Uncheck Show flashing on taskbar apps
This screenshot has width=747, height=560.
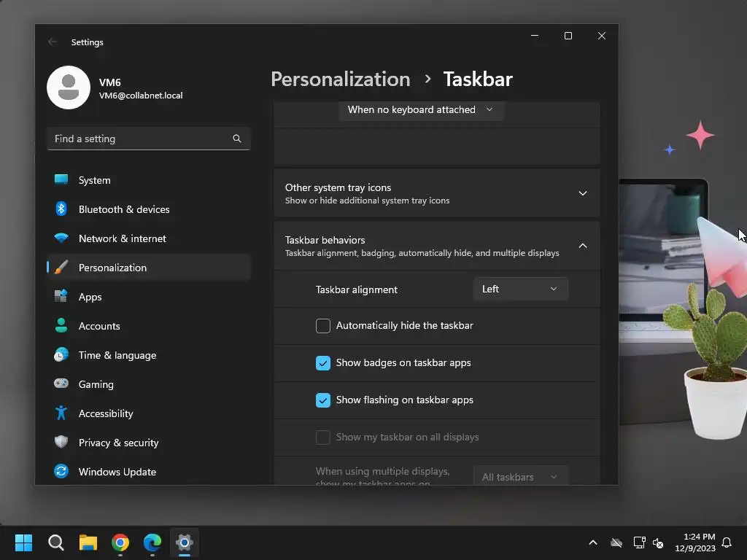(x=323, y=400)
